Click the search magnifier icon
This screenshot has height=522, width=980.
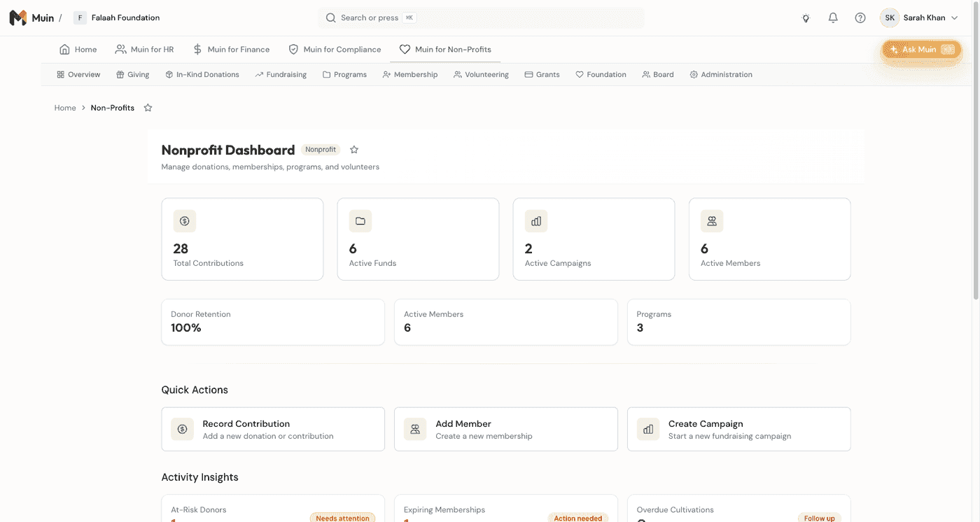330,17
